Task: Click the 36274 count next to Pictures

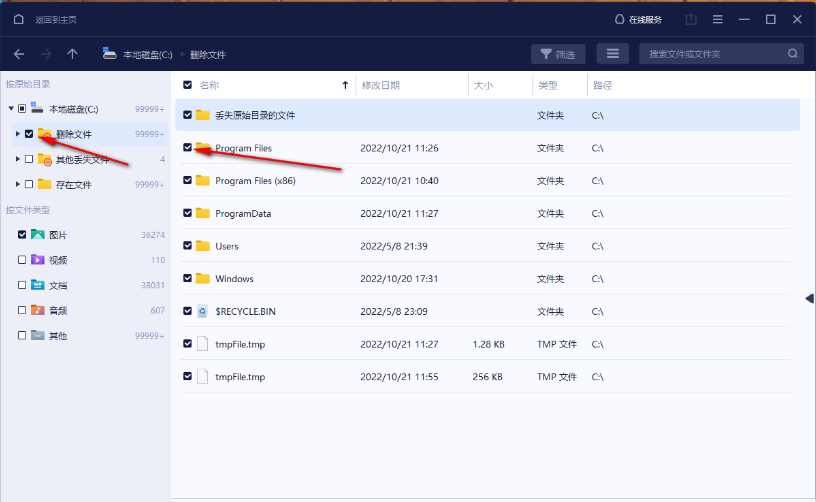Action: pyautogui.click(x=153, y=235)
